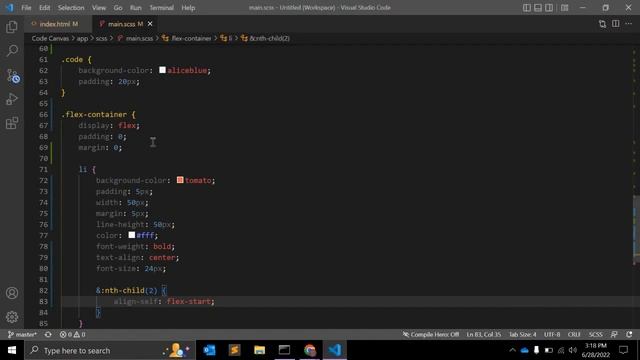Click the CRLF line ending indicator
The height and width of the screenshot is (360, 640).
click(574, 334)
